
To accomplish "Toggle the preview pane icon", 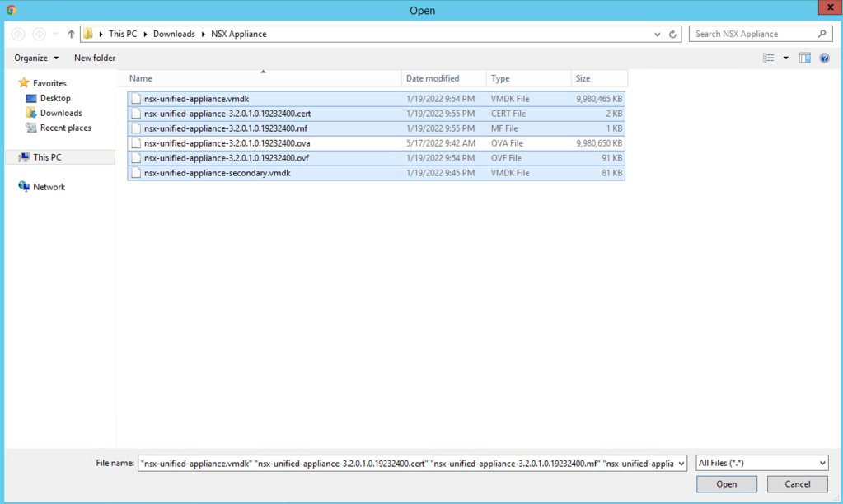I will [804, 58].
